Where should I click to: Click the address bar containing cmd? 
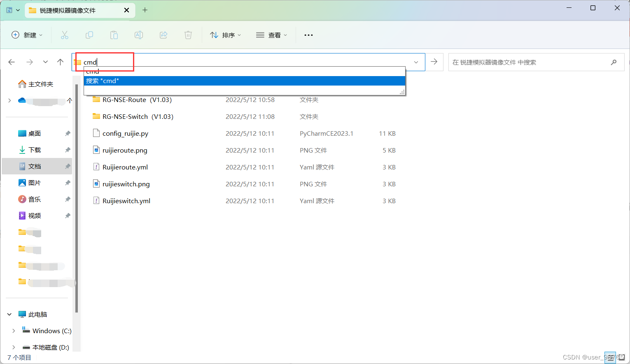tap(248, 62)
